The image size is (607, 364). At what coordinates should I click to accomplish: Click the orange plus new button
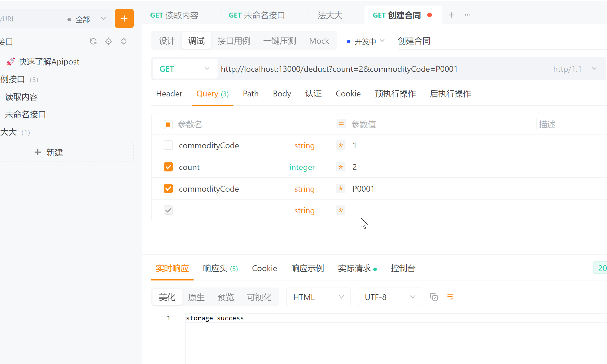[124, 18]
